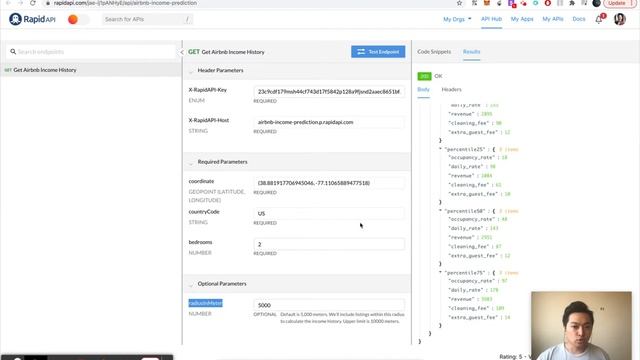The height and width of the screenshot is (360, 640).
Task: Click the radiusInMeter field showing 5000
Action: tap(329, 305)
